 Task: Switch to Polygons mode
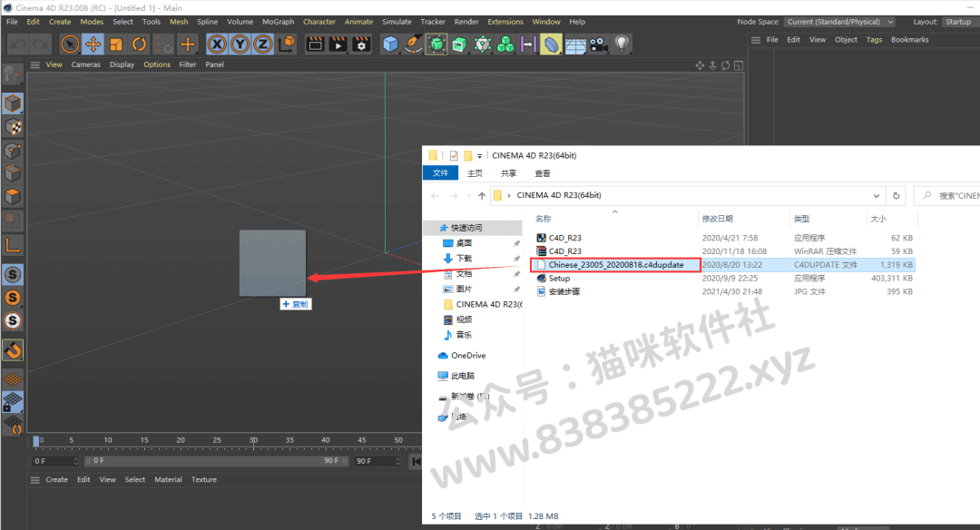(13, 197)
